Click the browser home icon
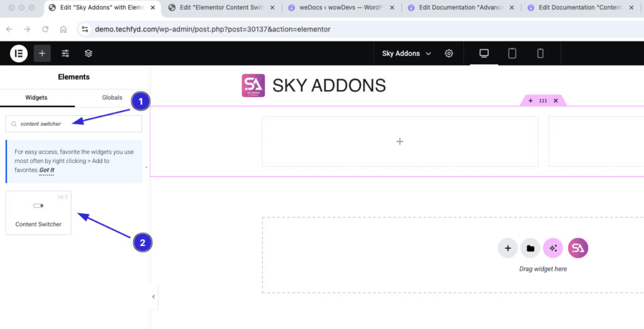The height and width of the screenshot is (329, 644). pyautogui.click(x=64, y=29)
